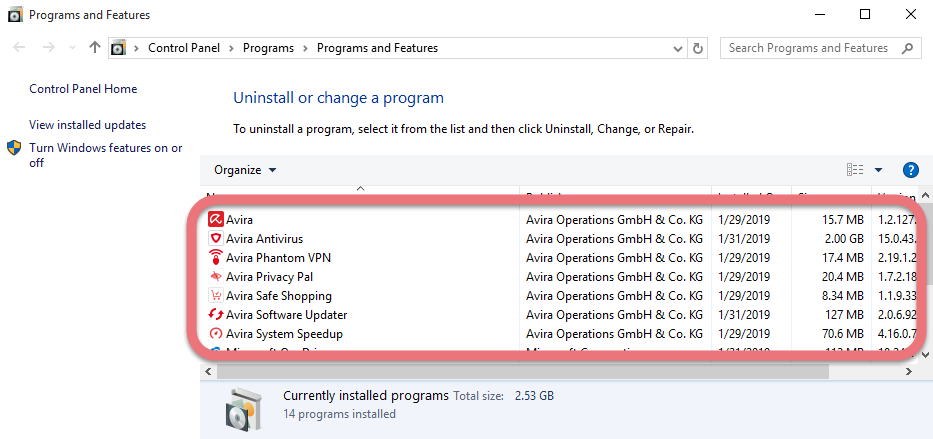The image size is (933, 439).
Task: Open the recent locations dropdown arrow
Action: point(73,48)
